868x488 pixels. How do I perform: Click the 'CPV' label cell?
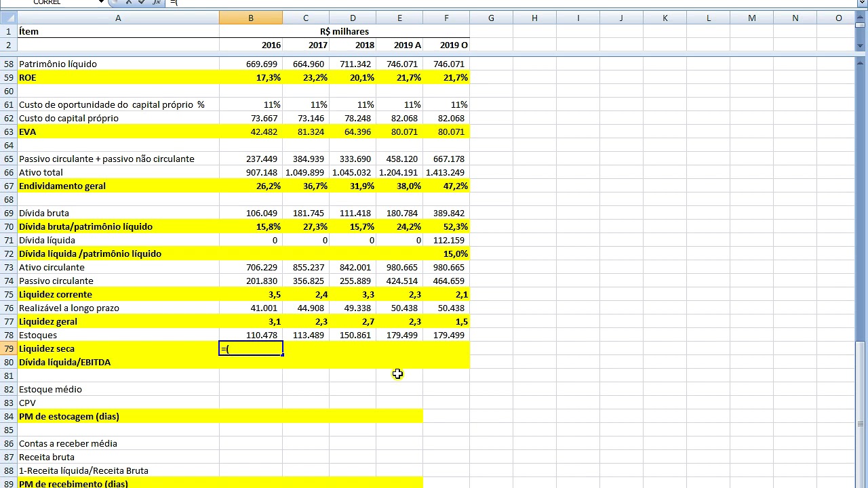click(118, 403)
